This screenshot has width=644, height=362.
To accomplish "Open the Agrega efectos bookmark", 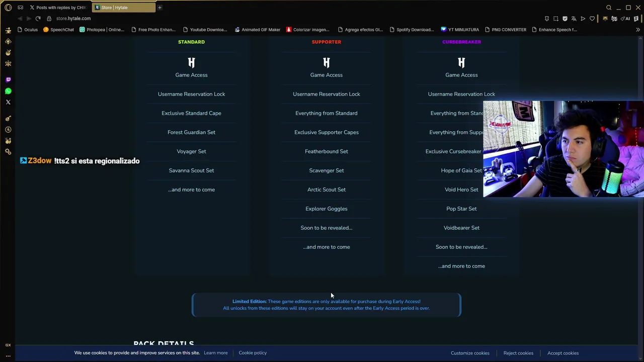I will tap(361, 30).
